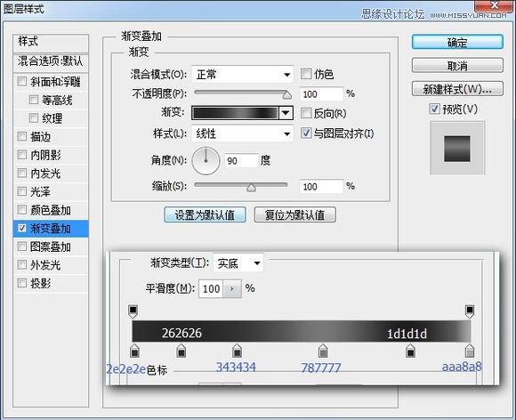
Task: Select the 787777 color stop
Action: click(323, 351)
